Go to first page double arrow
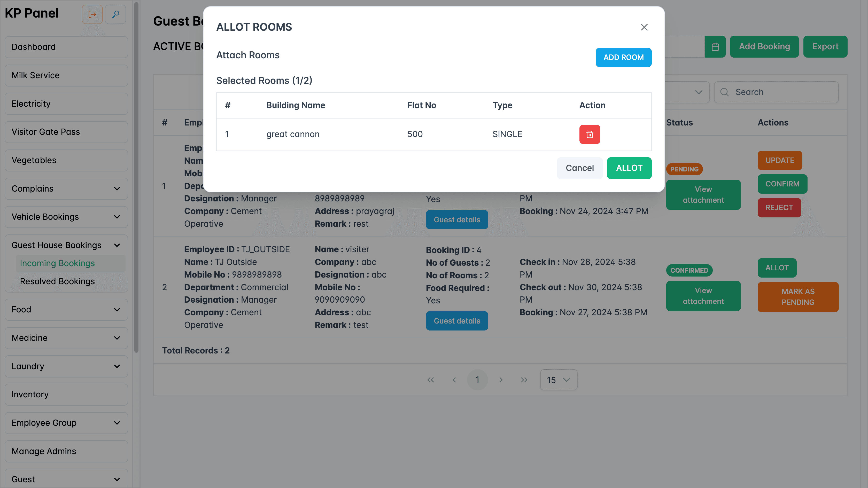 [431, 380]
